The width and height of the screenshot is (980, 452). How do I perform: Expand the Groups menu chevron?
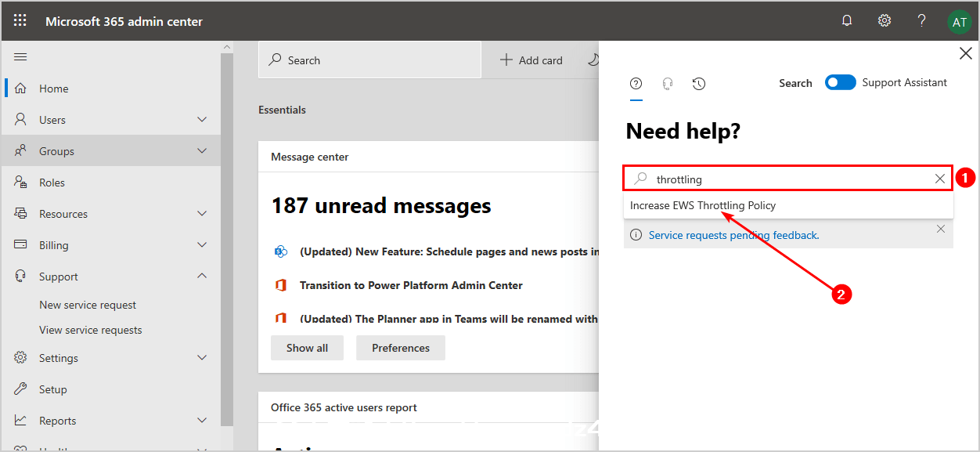(202, 151)
